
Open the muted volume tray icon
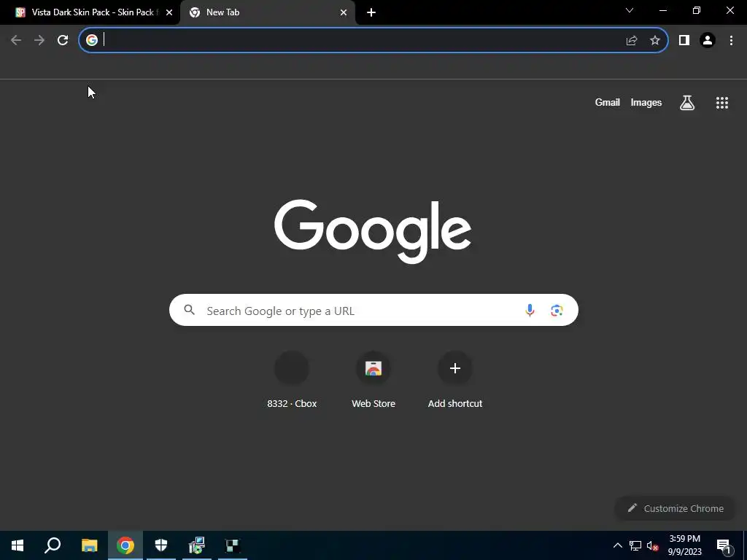click(652, 545)
